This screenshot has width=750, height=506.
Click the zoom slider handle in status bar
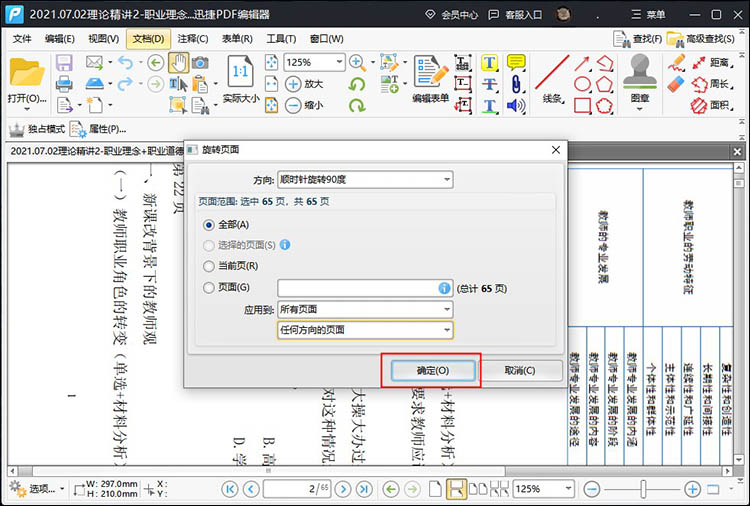[643, 489]
